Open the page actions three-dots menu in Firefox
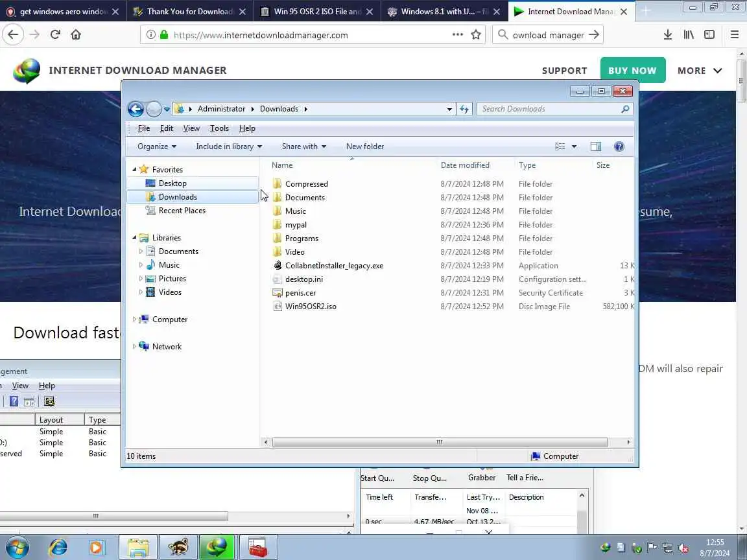Image resolution: width=747 pixels, height=560 pixels. coord(457,34)
